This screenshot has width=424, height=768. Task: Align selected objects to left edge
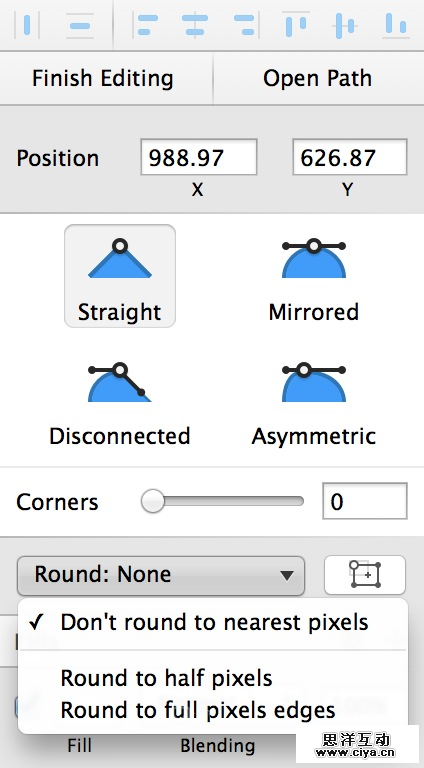(145, 25)
